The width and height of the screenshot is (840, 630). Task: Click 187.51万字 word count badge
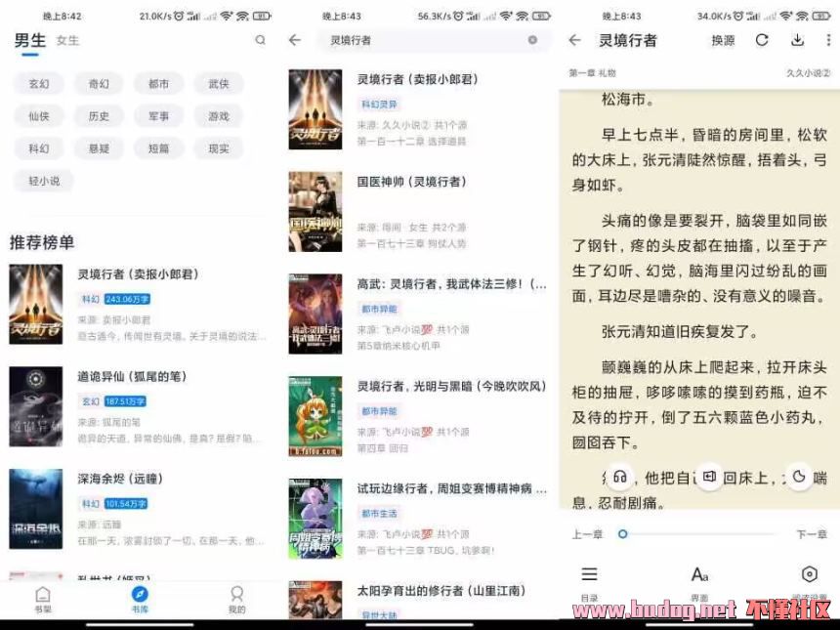point(125,401)
